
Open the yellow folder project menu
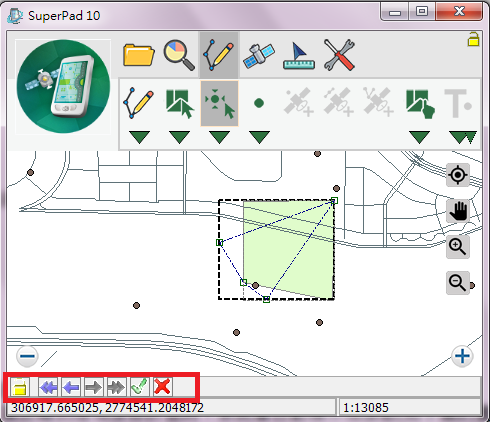tap(139, 54)
